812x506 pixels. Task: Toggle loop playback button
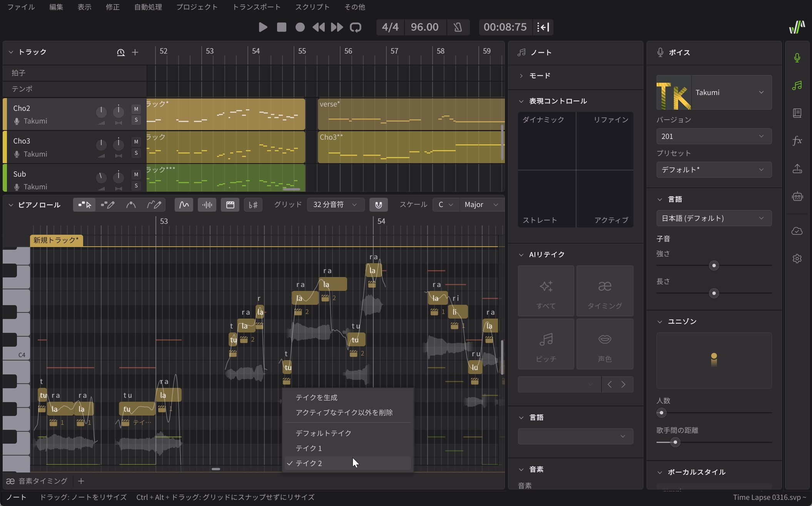pyautogui.click(x=355, y=27)
